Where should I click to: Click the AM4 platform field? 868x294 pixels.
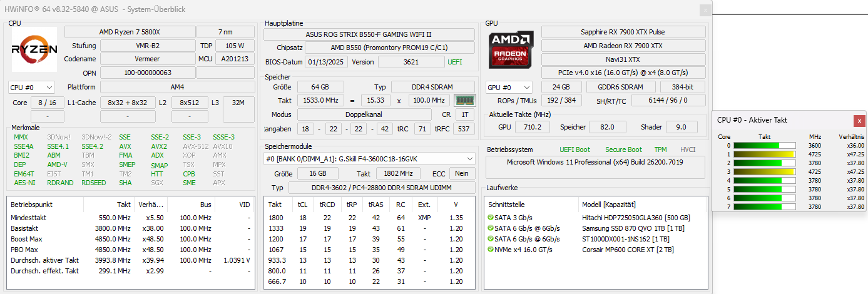pyautogui.click(x=177, y=87)
